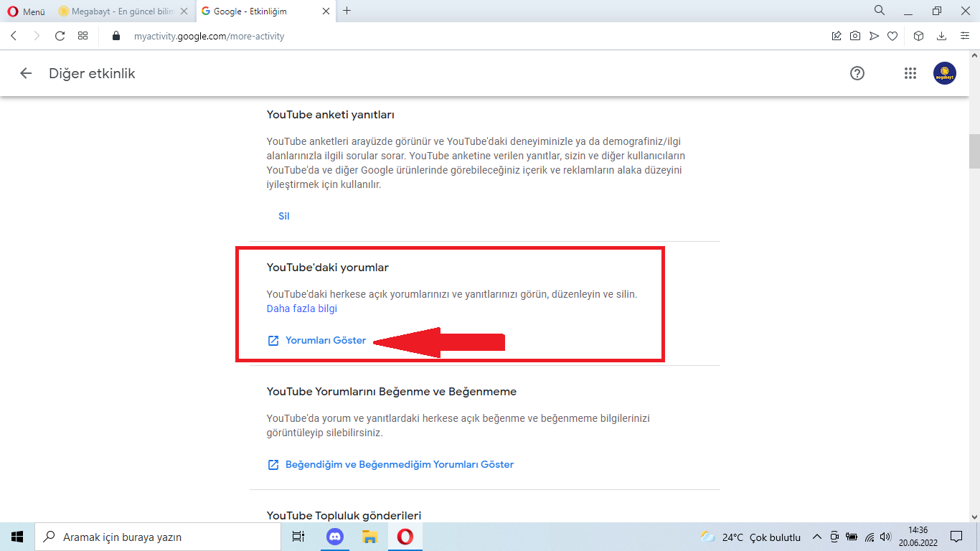
Task: Click the search magnifier beside the tab bar
Action: [879, 11]
